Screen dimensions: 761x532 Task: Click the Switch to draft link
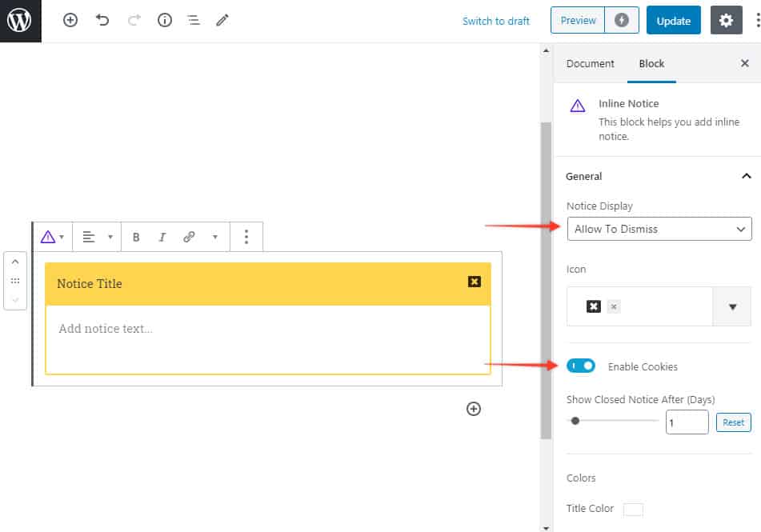[496, 21]
